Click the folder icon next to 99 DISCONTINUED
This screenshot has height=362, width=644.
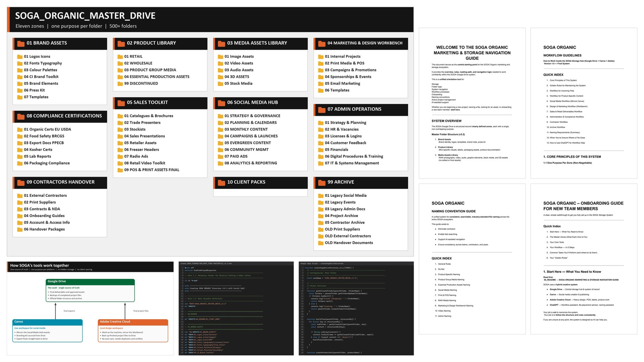point(120,84)
